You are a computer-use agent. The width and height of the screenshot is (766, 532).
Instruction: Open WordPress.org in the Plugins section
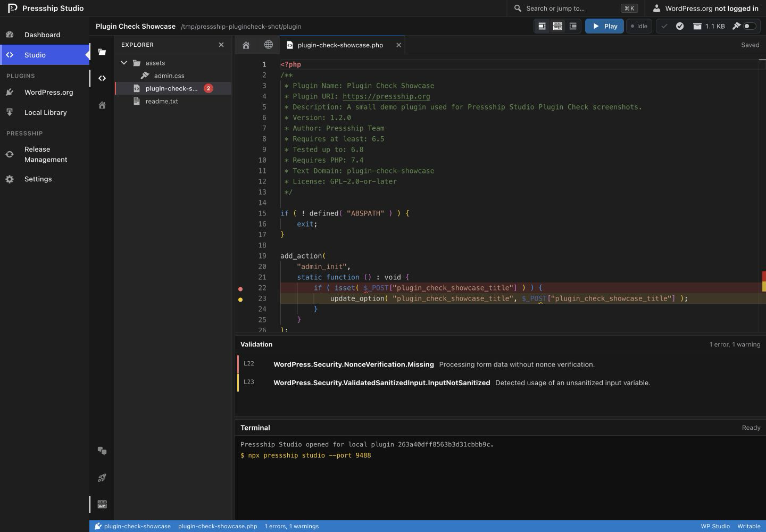click(45, 92)
